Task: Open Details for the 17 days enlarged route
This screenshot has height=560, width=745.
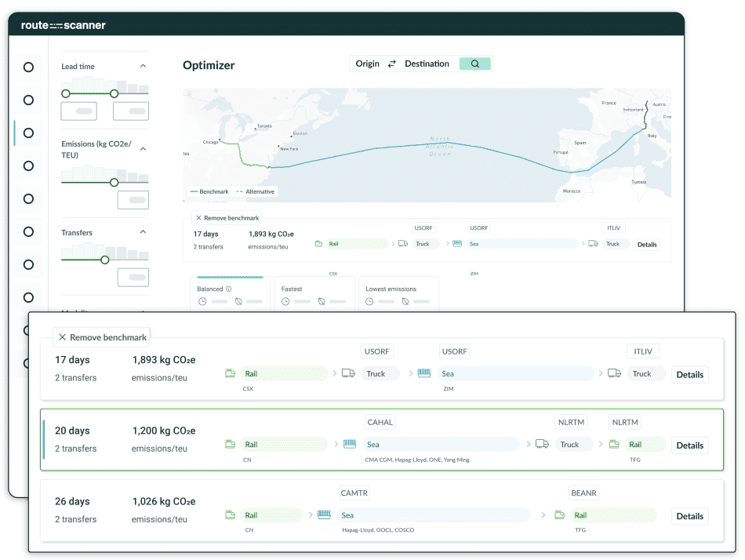Action: [689, 375]
